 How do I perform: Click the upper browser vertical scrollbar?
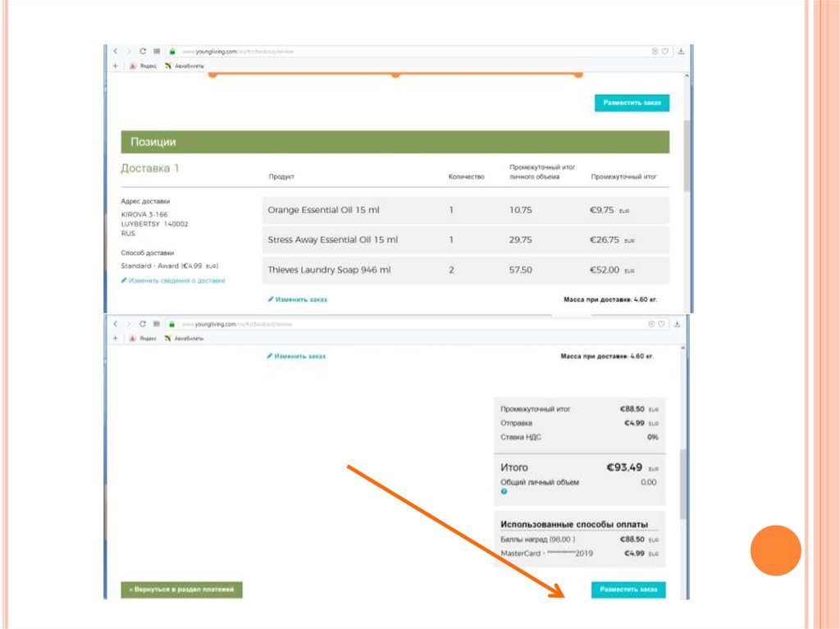687,155
